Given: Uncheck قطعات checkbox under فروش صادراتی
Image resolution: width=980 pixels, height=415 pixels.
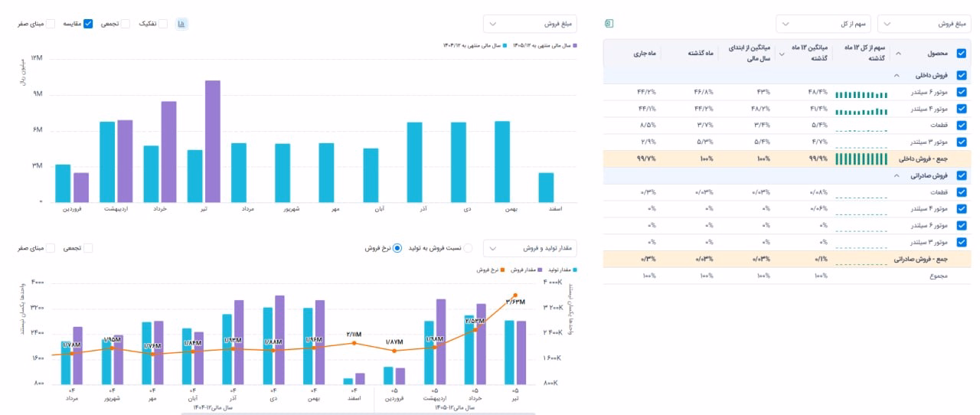Looking at the screenshot, I should (962, 192).
